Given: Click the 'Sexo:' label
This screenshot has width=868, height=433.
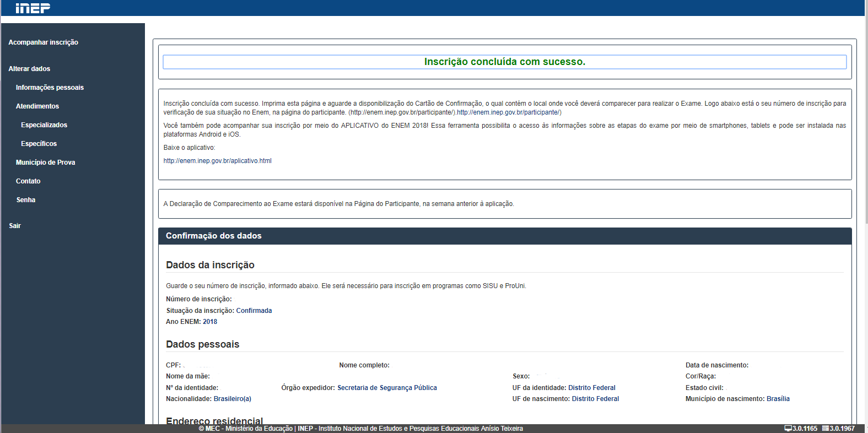Looking at the screenshot, I should point(521,376).
